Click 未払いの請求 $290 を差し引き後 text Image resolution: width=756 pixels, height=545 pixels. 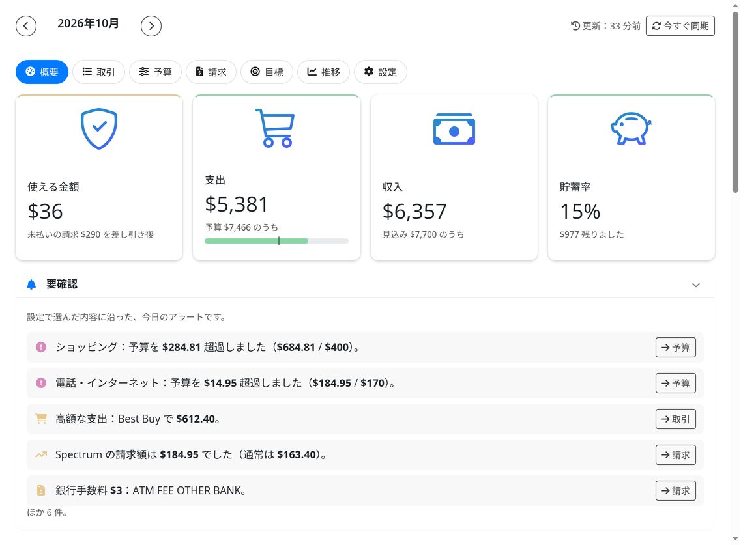tap(91, 234)
